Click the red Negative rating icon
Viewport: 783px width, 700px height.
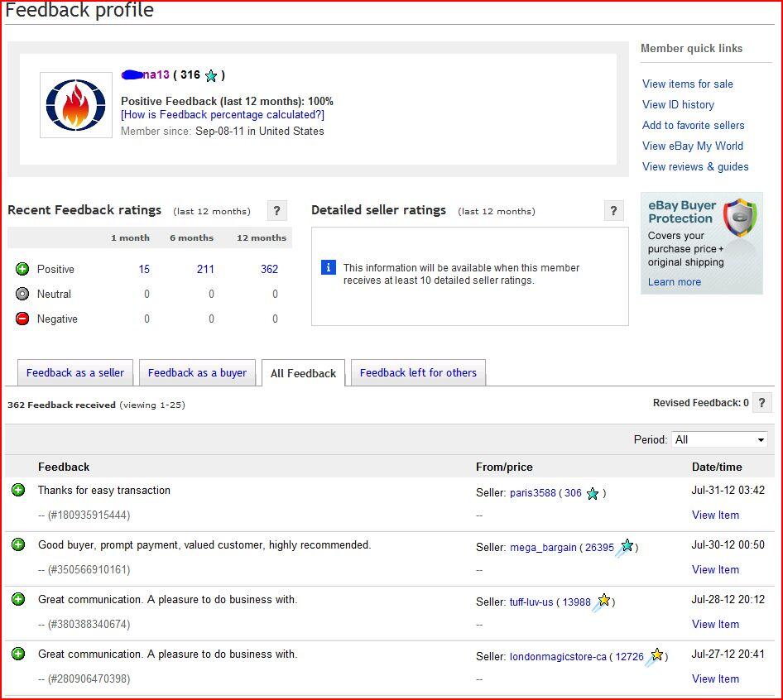click(22, 319)
